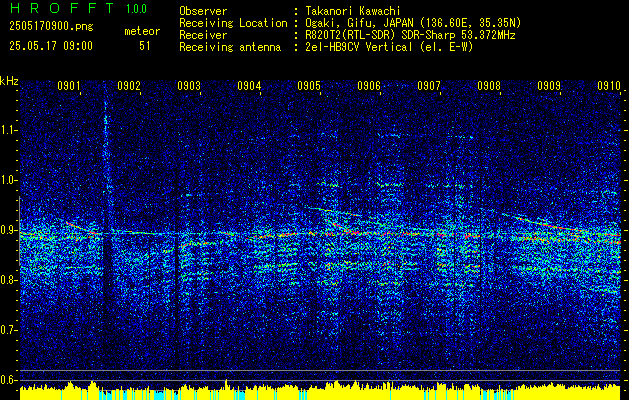This screenshot has height=400, width=629.
Task: Click the 0909 time marker
Action: coord(549,85)
